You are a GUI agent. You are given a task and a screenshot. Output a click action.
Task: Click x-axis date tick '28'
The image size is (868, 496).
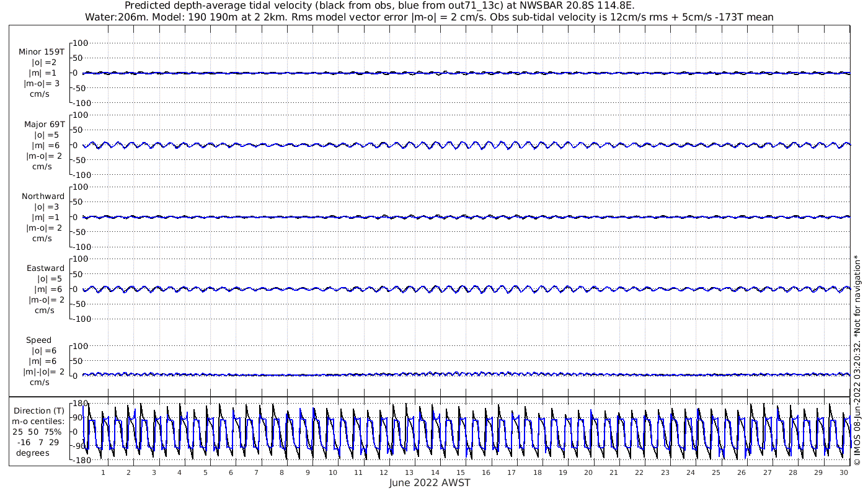click(x=792, y=472)
